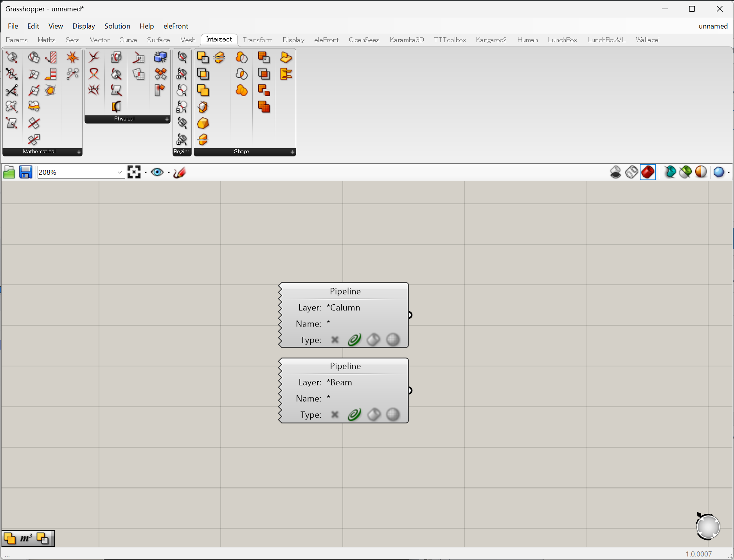This screenshot has height=560, width=734.
Task: Click the m³ Volume icon in bottom-left bar
Action: click(x=26, y=538)
